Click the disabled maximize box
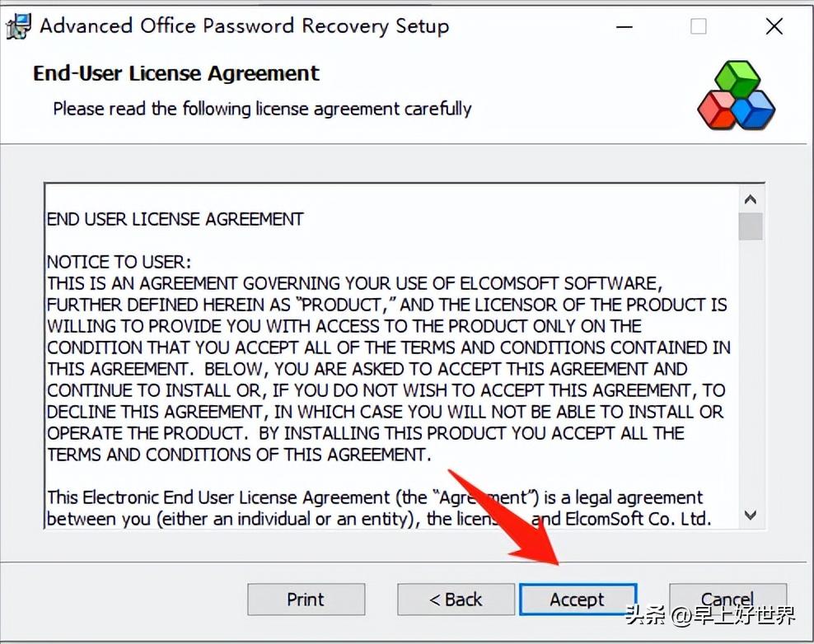Viewport: 814px width, 644px height. pos(698,26)
